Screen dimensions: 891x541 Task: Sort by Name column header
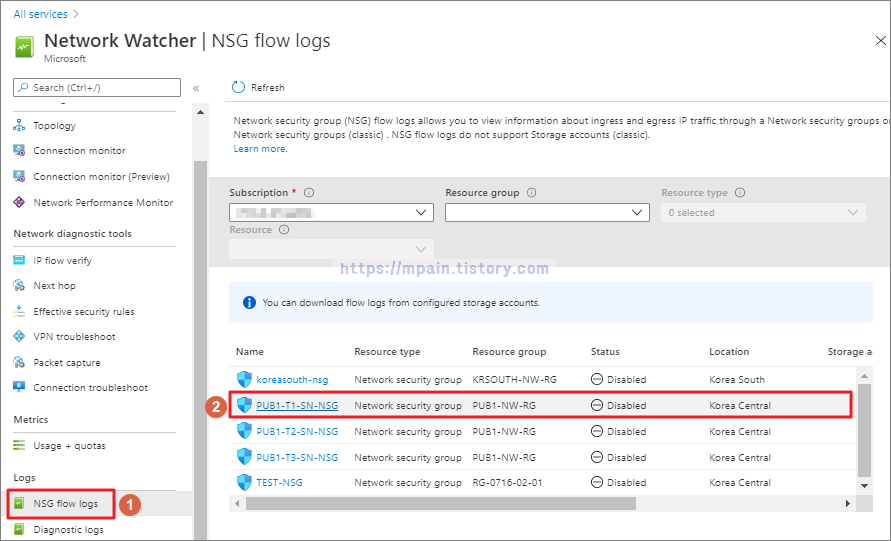click(250, 352)
